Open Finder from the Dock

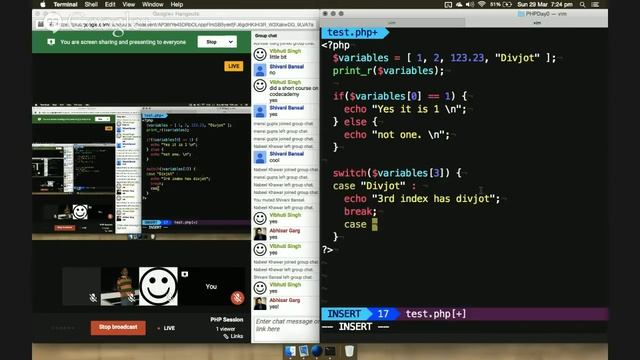tap(290, 351)
